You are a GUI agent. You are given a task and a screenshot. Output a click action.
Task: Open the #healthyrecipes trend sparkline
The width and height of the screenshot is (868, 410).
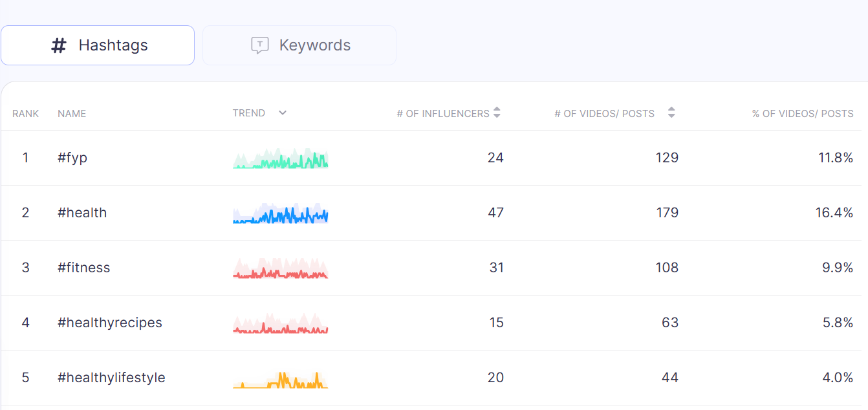(x=281, y=323)
